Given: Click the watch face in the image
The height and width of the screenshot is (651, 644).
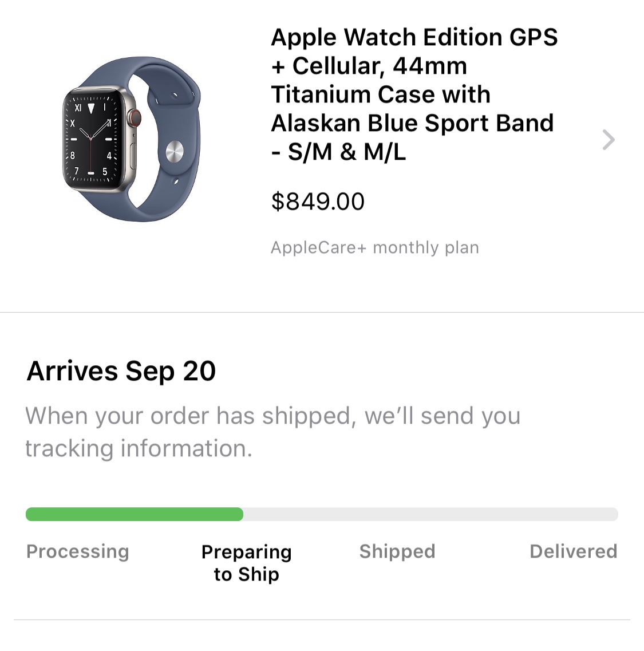Looking at the screenshot, I should coord(92,139).
